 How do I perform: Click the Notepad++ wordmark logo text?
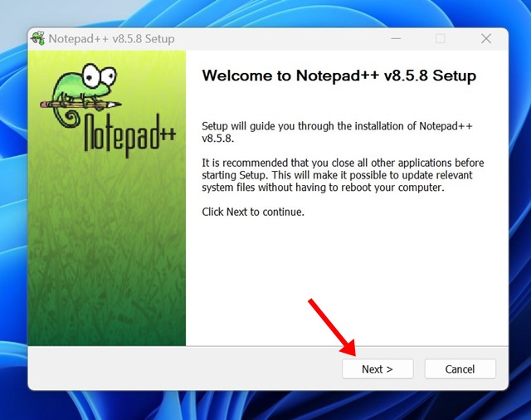click(130, 136)
